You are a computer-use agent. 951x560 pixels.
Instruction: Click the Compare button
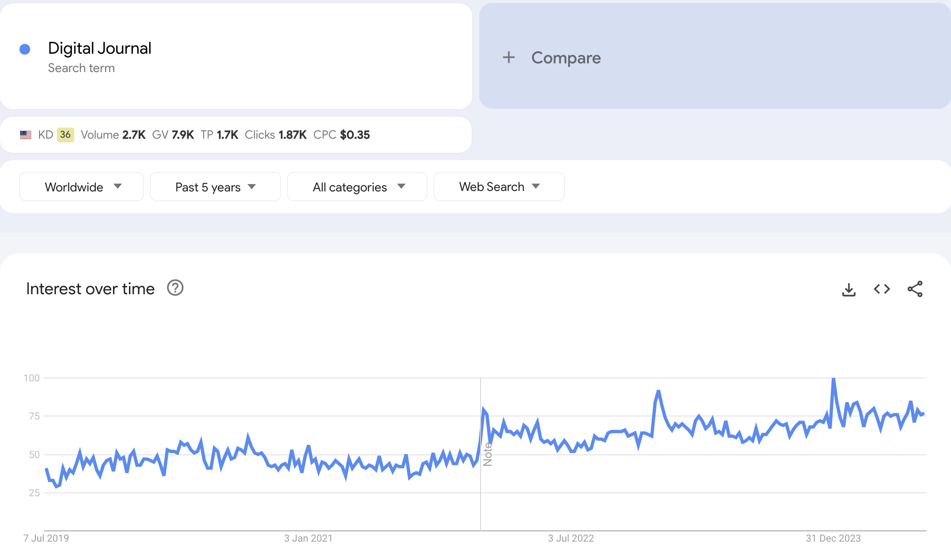[565, 58]
